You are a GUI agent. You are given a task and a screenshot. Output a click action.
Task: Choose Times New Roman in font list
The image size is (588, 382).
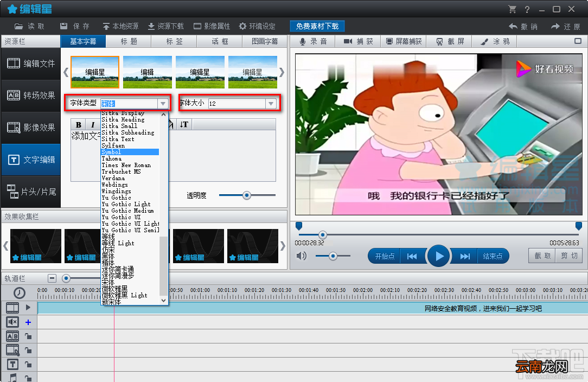(130, 165)
